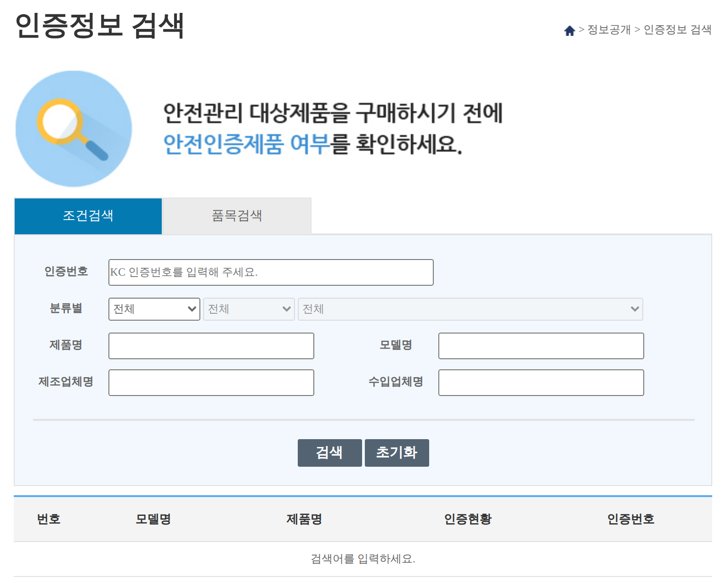Reset the form with 초기화 button

397,453
